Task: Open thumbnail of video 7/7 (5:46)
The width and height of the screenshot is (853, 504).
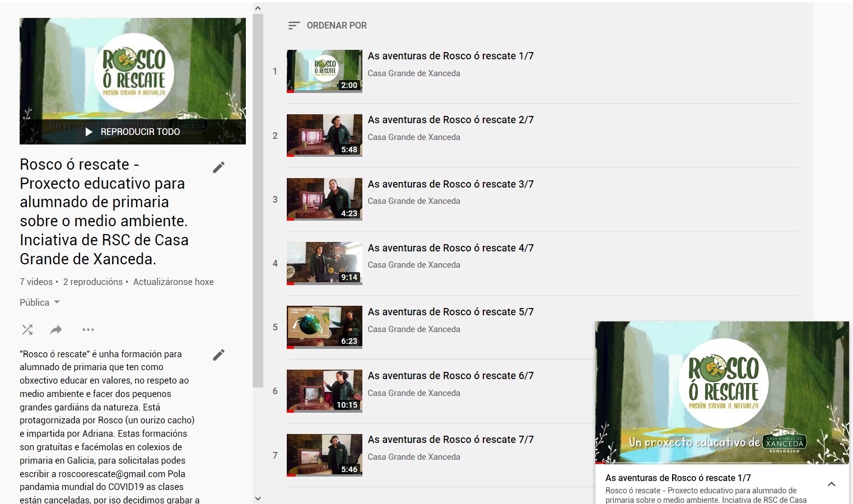Action: 324,455
